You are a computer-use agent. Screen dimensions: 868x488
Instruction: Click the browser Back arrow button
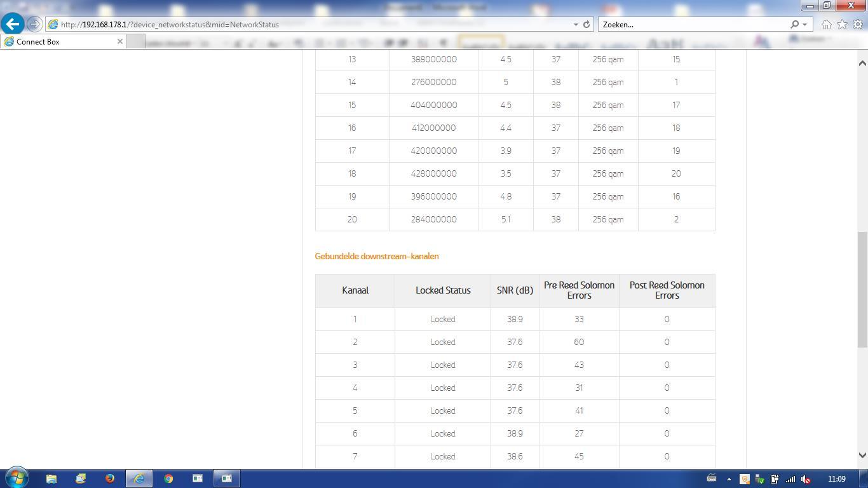click(x=13, y=24)
